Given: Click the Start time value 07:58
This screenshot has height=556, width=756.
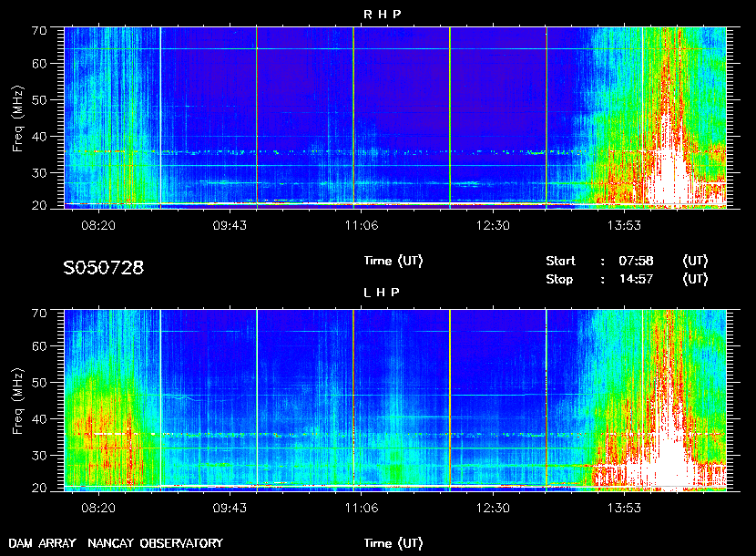Looking at the screenshot, I should 636,261.
